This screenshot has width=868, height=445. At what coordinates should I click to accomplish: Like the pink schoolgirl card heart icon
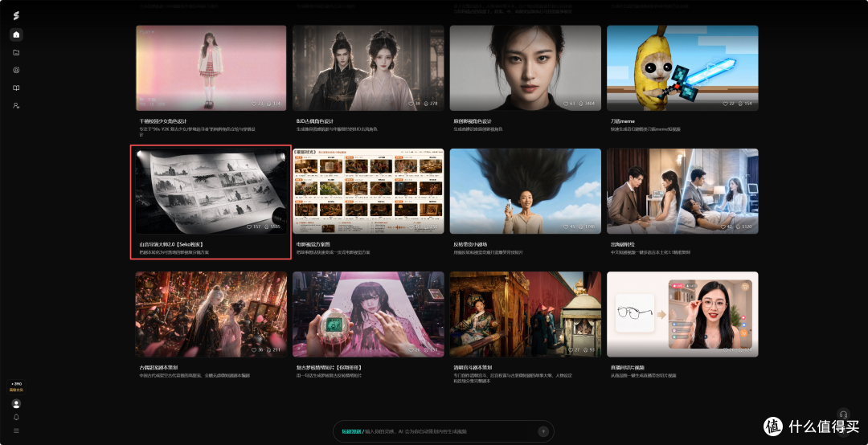(255, 104)
